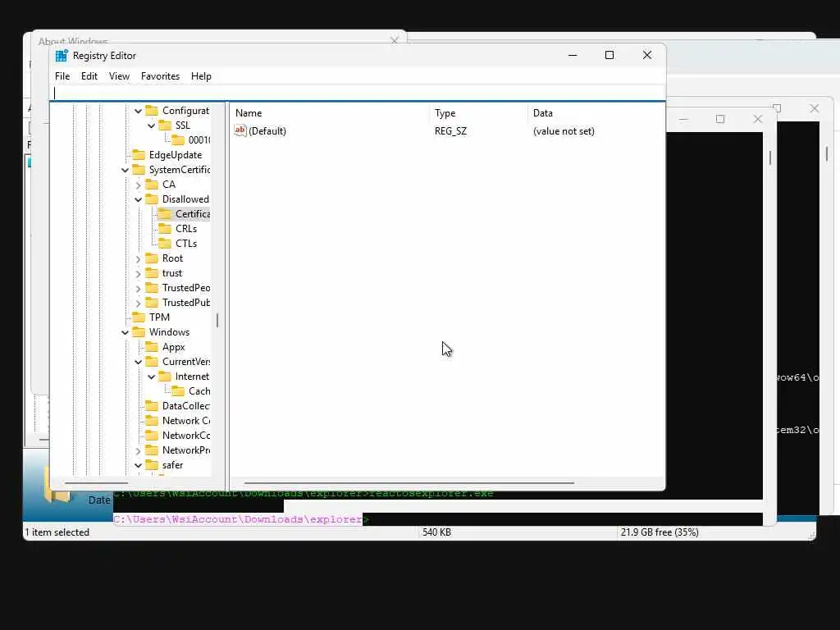Open the File menu in Registry Editor
Image resolution: width=840 pixels, height=630 pixels.
click(62, 76)
